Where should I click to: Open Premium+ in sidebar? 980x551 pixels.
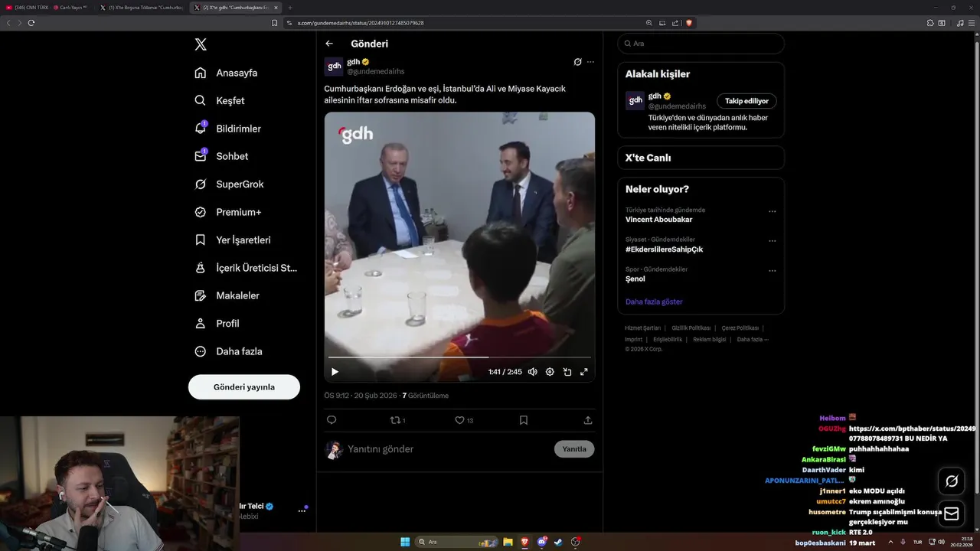tap(228, 212)
